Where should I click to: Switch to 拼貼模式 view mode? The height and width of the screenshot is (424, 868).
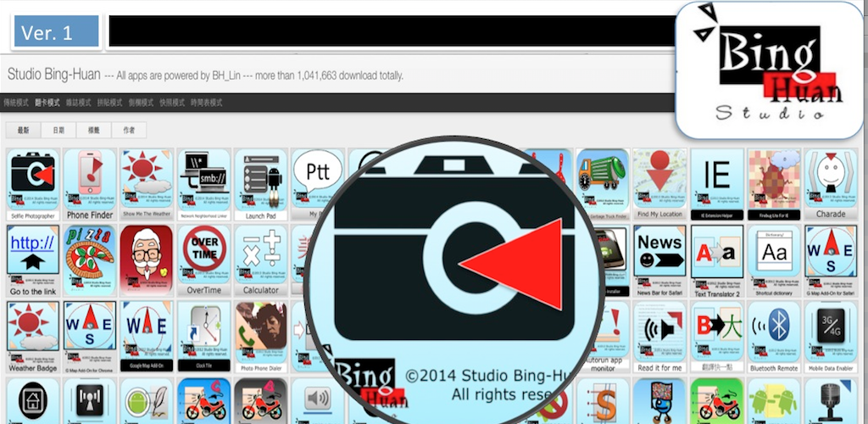[109, 103]
